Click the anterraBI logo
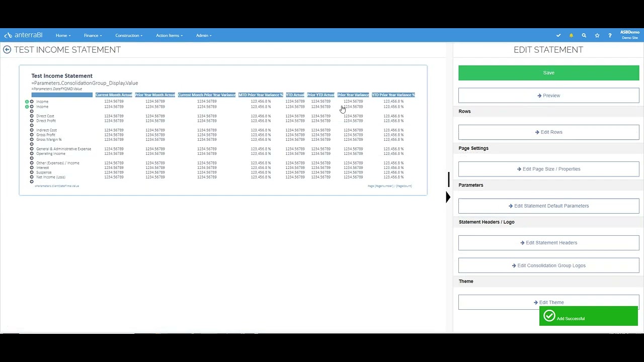 click(23, 35)
